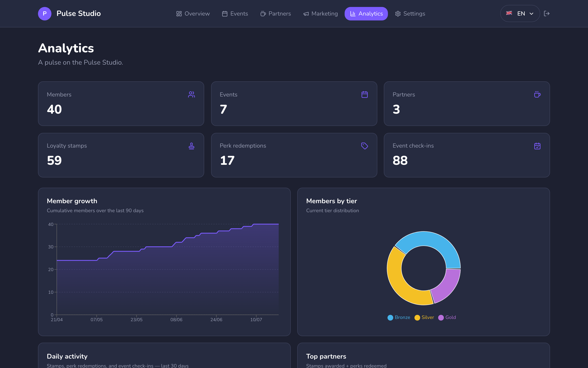Switch to the Marketing section

pos(321,14)
